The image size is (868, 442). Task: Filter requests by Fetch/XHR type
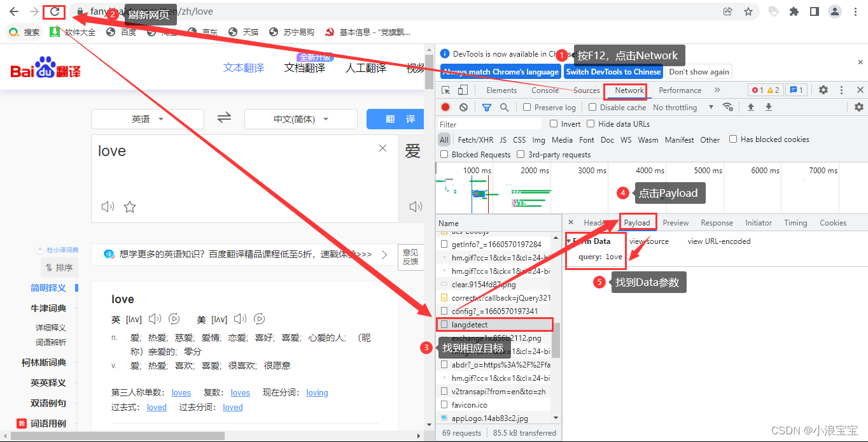[x=475, y=139]
